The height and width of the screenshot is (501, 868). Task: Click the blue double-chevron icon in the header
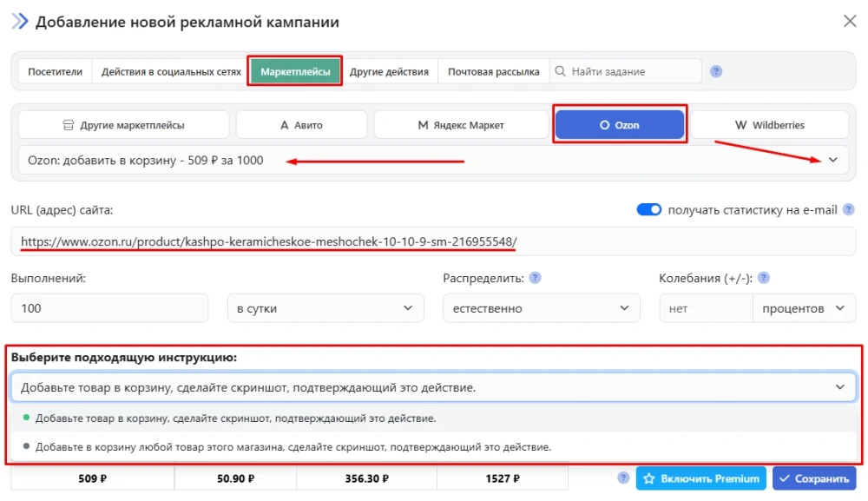point(18,22)
